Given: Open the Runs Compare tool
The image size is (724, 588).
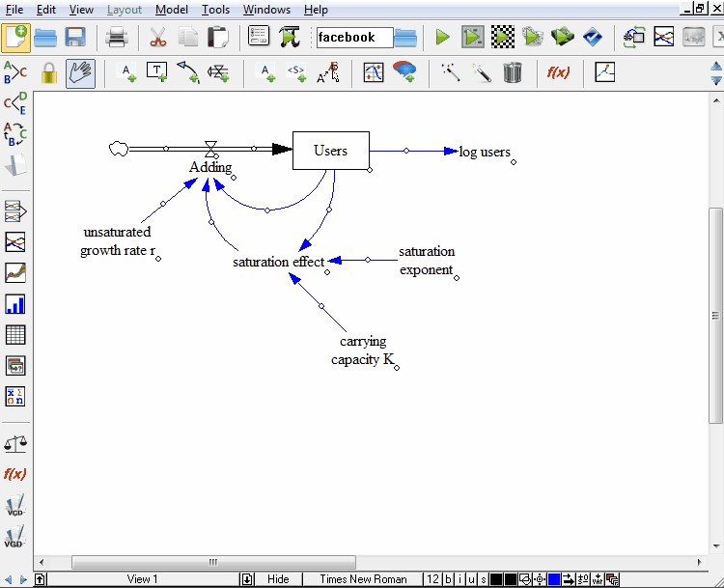Looking at the screenshot, I should coord(15,366).
